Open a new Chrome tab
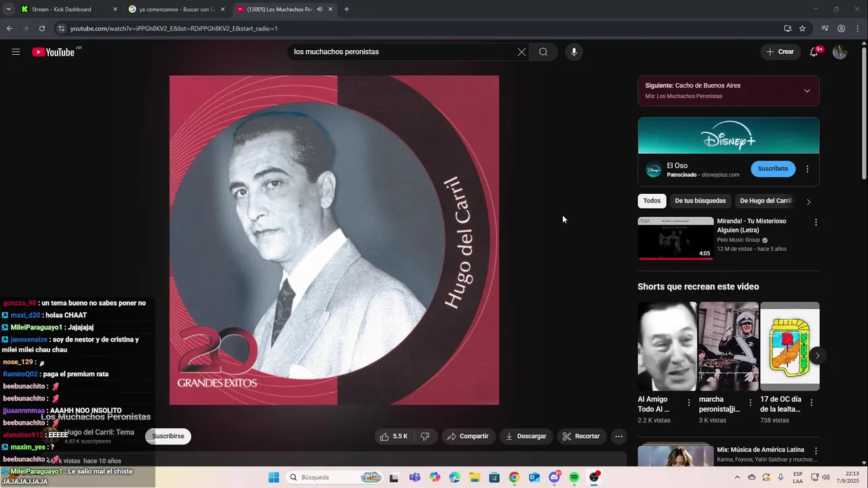 (x=347, y=9)
